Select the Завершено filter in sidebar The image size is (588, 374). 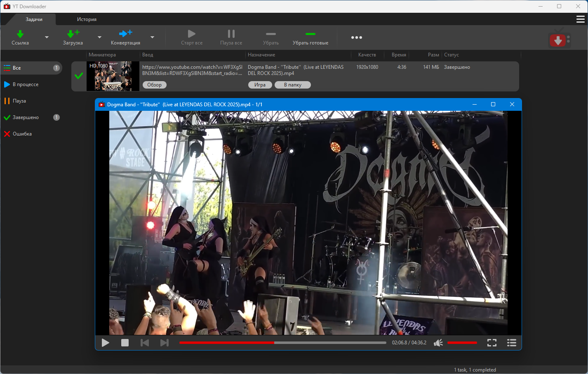(26, 117)
